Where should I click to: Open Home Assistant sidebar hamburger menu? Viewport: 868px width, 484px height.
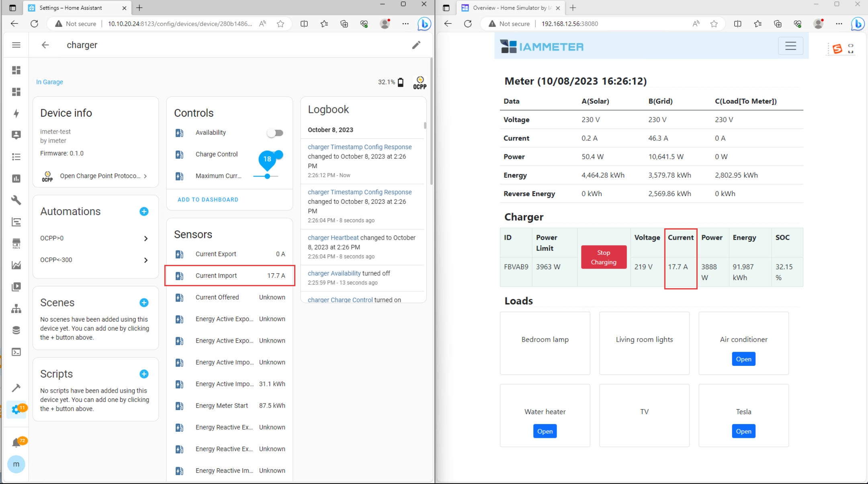pos(16,45)
